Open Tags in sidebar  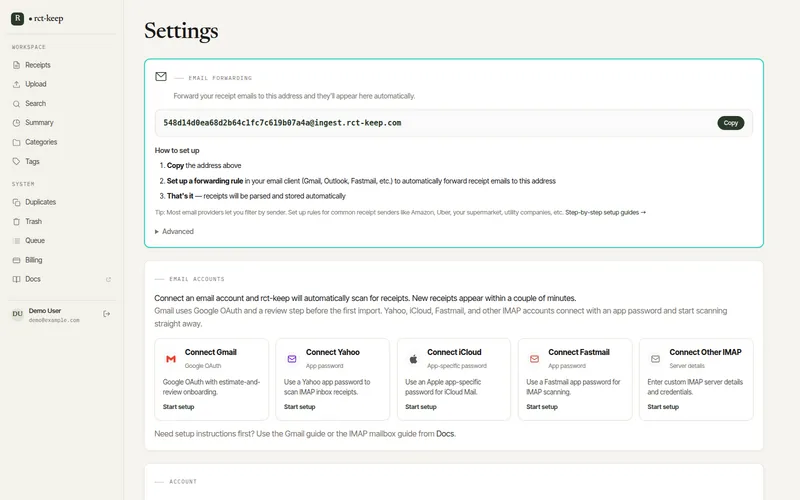(32, 161)
